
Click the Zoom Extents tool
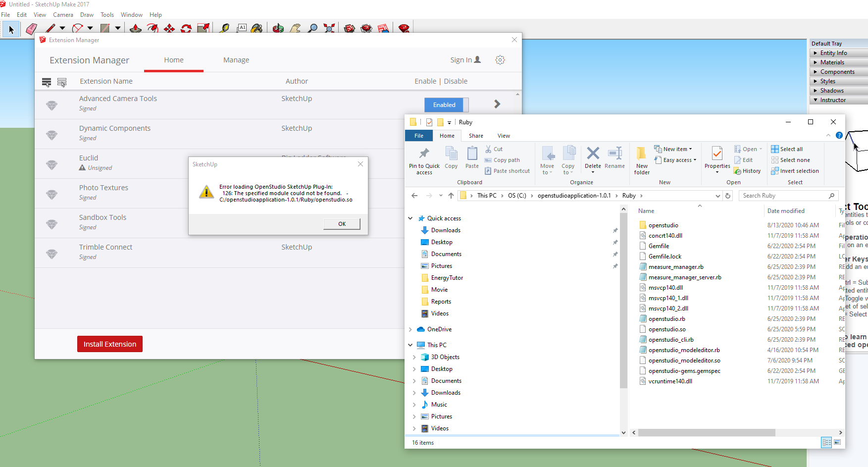pos(329,29)
